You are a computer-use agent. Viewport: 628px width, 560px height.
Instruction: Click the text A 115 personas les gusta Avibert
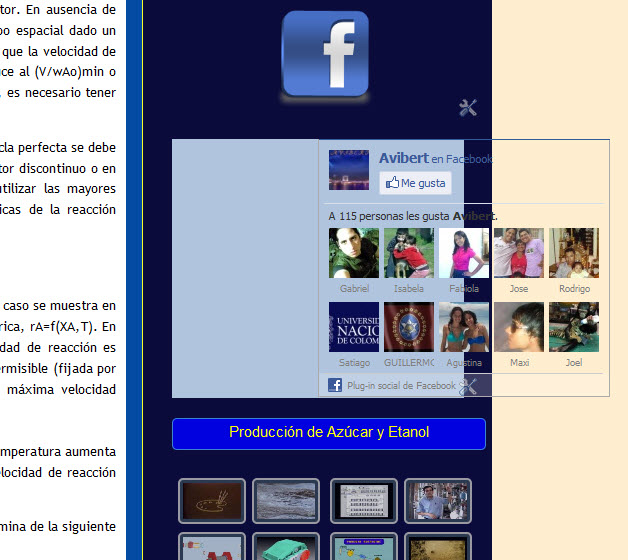[x=413, y=216]
